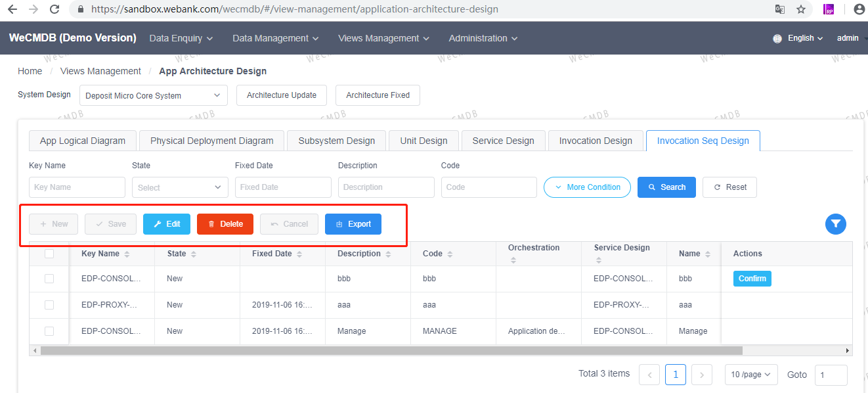Image resolution: width=868 pixels, height=393 pixels.
Task: Click the Export icon button
Action: click(x=353, y=224)
